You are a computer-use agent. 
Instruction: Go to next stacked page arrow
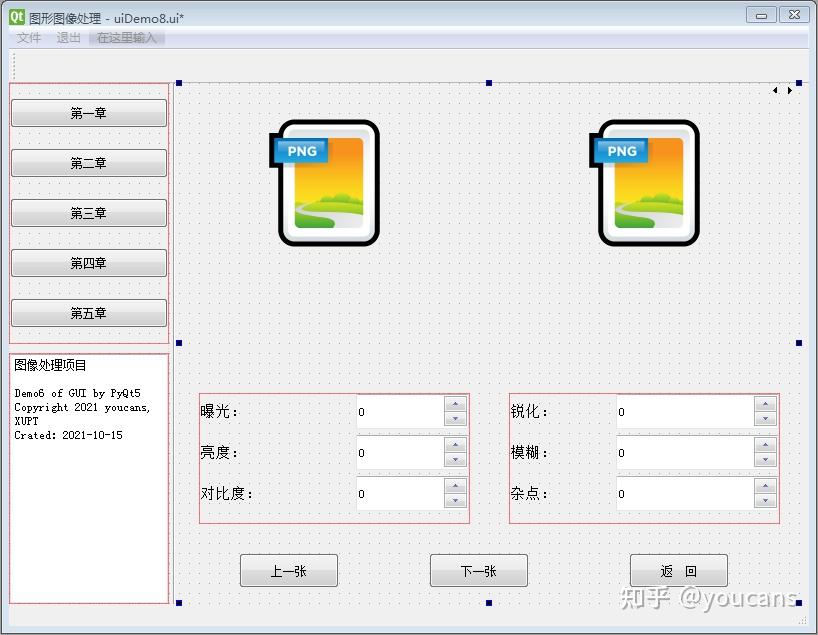(790, 90)
